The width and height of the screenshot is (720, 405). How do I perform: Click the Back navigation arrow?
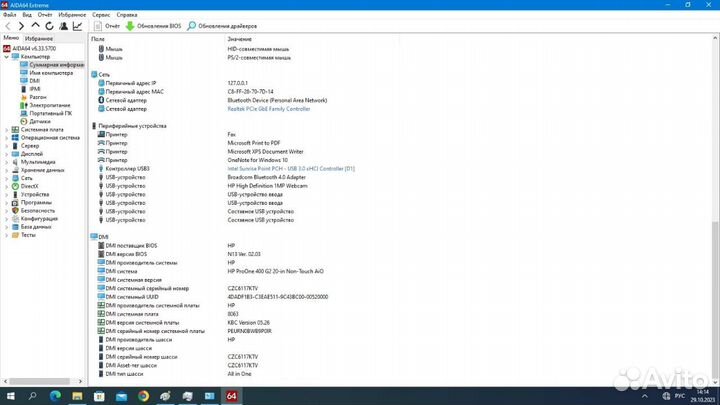point(8,26)
